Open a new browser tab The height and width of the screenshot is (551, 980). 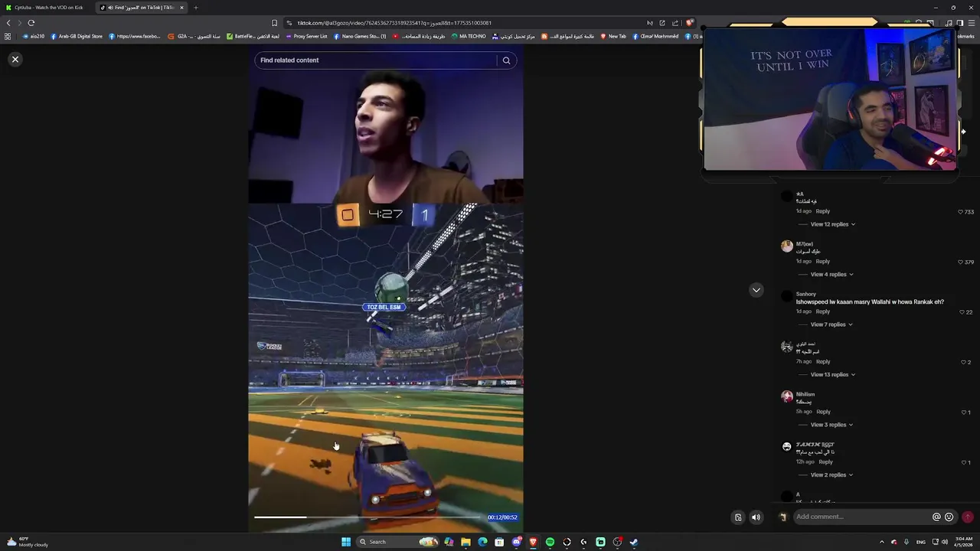195,8
